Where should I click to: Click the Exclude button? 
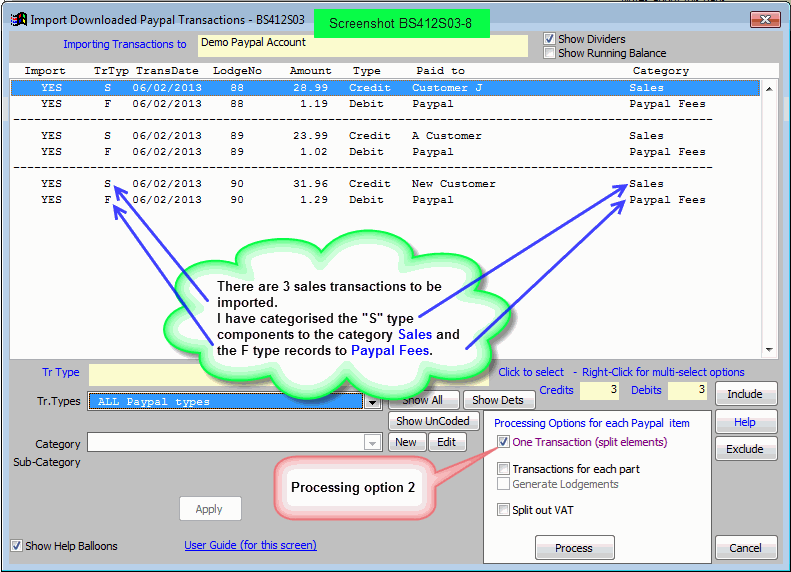(745, 449)
